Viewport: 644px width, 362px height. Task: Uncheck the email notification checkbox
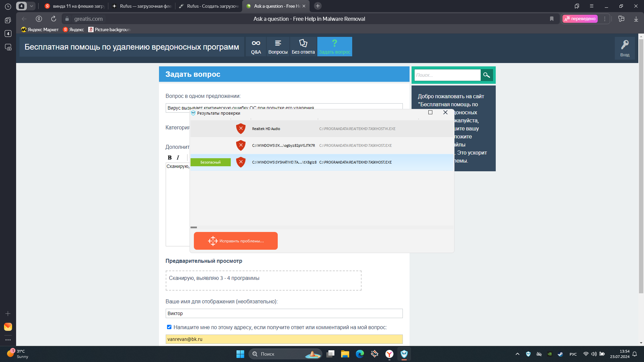pyautogui.click(x=169, y=327)
